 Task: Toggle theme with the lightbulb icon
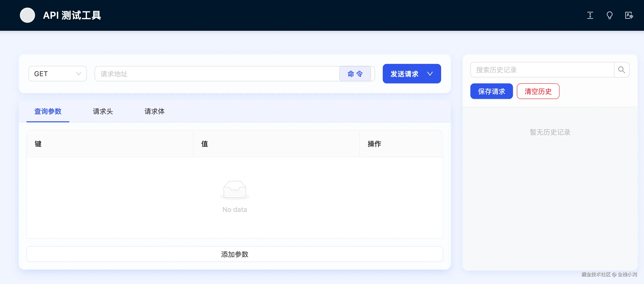[x=610, y=15]
